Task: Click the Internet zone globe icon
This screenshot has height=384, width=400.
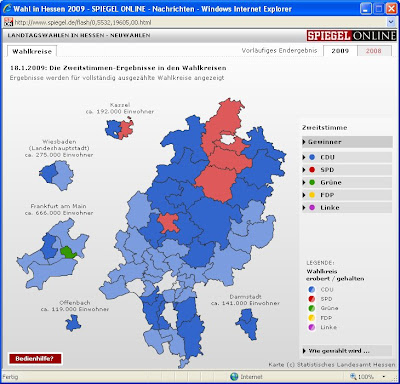Action: [234, 377]
